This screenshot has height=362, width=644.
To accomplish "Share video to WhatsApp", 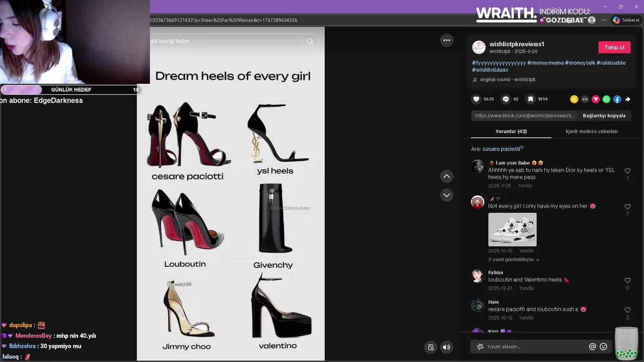I will point(606,100).
